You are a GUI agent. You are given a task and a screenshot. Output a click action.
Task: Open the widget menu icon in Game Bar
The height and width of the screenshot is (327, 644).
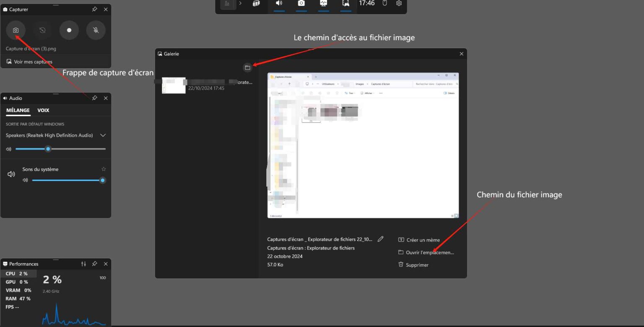(256, 3)
